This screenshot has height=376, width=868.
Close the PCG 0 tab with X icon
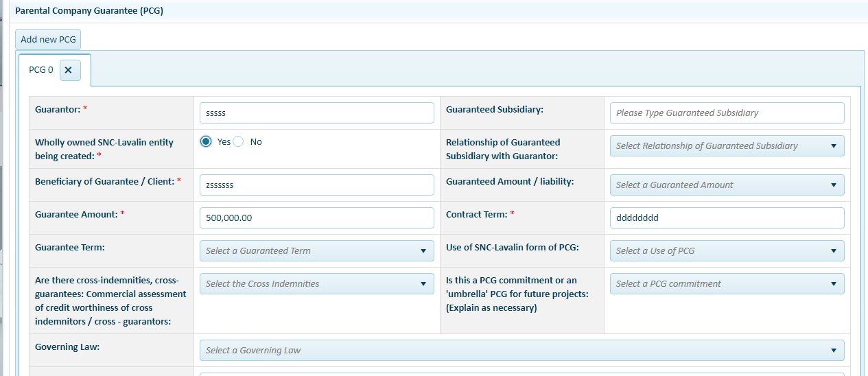(69, 70)
